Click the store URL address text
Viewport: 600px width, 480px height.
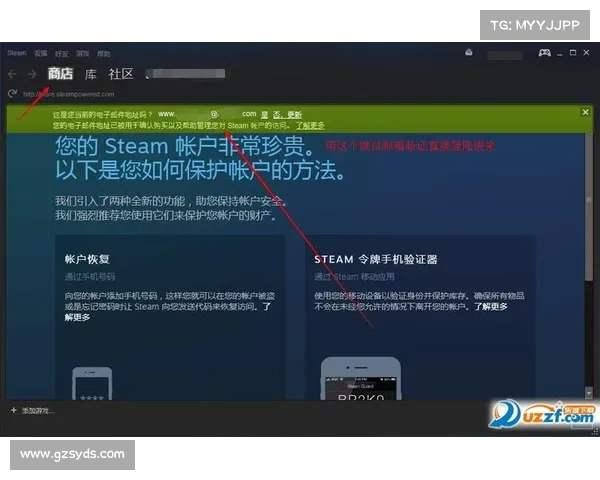pyautogui.click(x=68, y=94)
